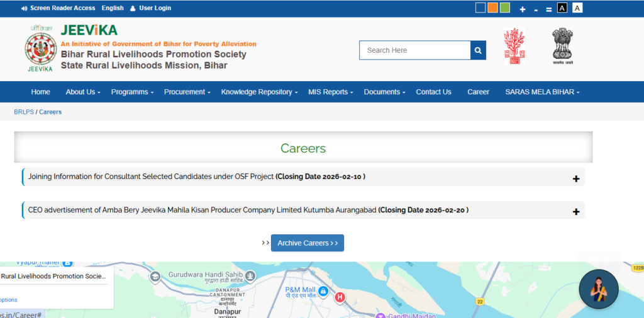The width and height of the screenshot is (644, 318).
Task: Click the school marker on the map
Action: coord(155,277)
